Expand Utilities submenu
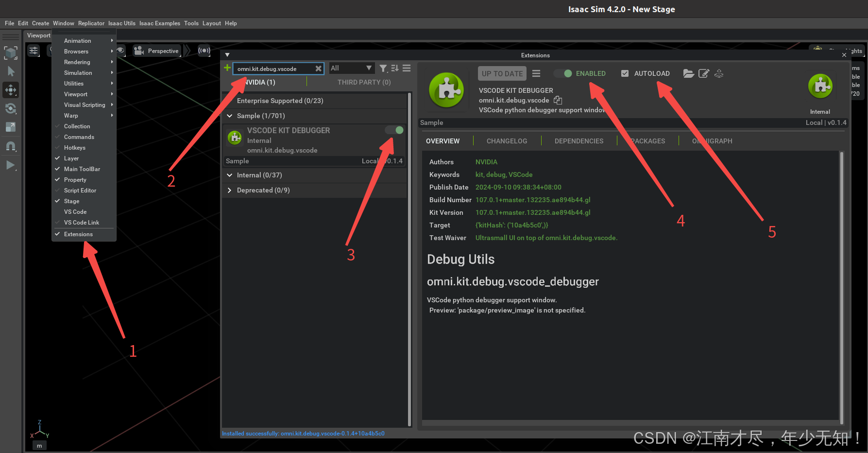The width and height of the screenshot is (868, 453). click(84, 84)
